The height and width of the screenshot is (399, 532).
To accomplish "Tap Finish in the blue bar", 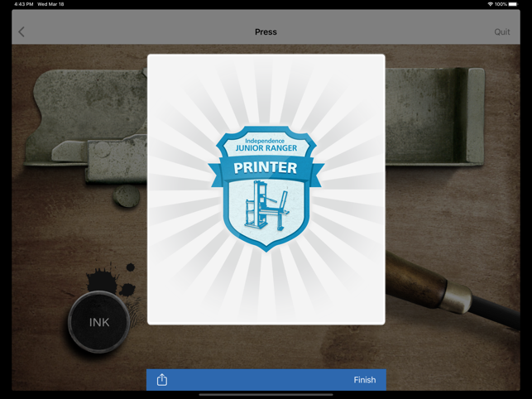I will tap(365, 380).
